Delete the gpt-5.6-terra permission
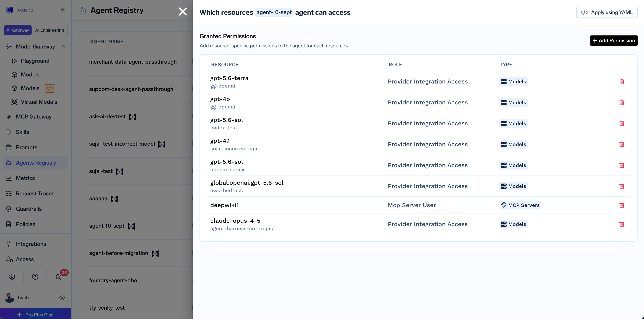The image size is (644, 319). point(622,82)
